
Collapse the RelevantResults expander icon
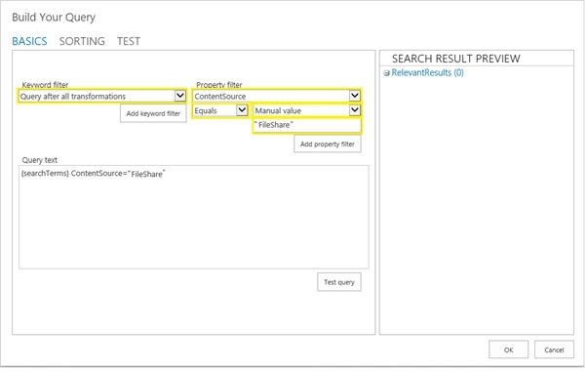pos(386,73)
